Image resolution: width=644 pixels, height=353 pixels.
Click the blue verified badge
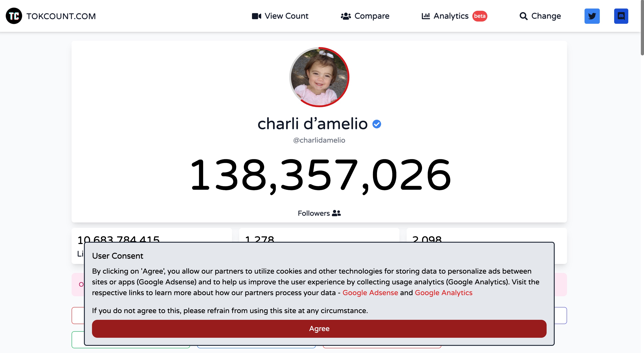point(377,124)
